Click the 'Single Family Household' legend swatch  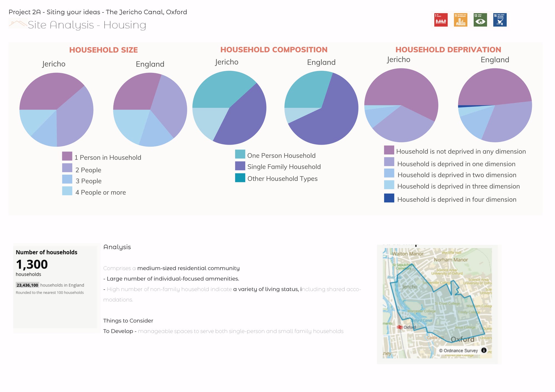pos(240,166)
